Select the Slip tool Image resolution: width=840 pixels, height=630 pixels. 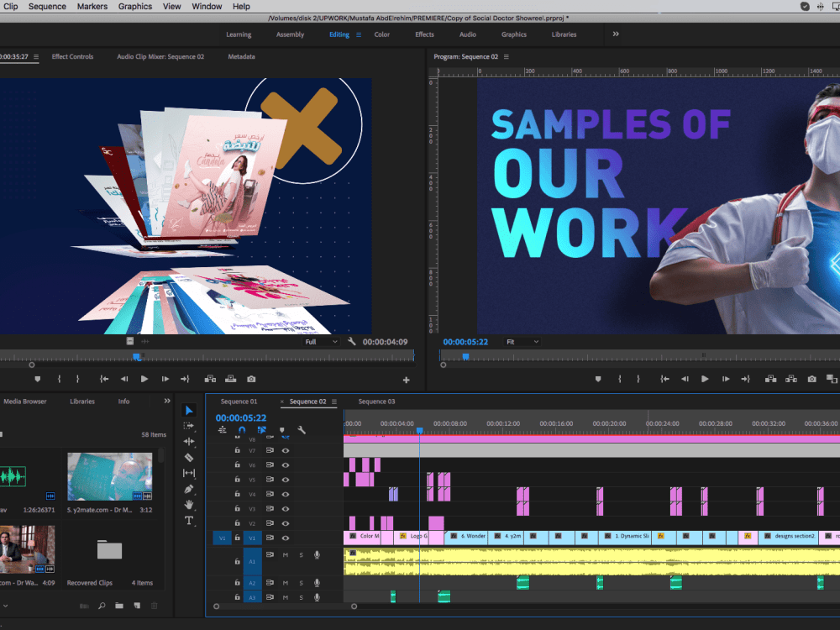[188, 473]
